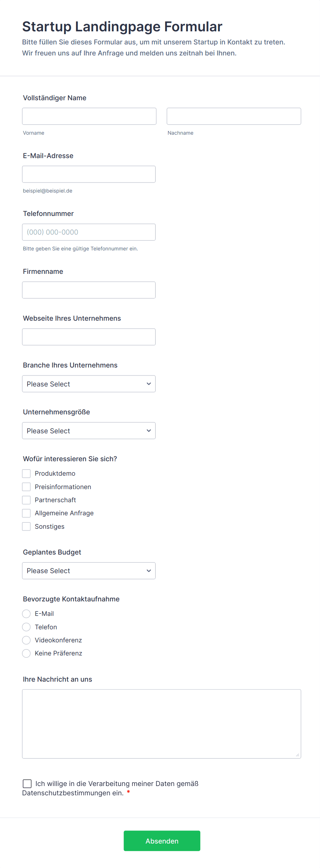Focus the Webseite Ihres Unternehmens field
320x868 pixels.
click(89, 337)
